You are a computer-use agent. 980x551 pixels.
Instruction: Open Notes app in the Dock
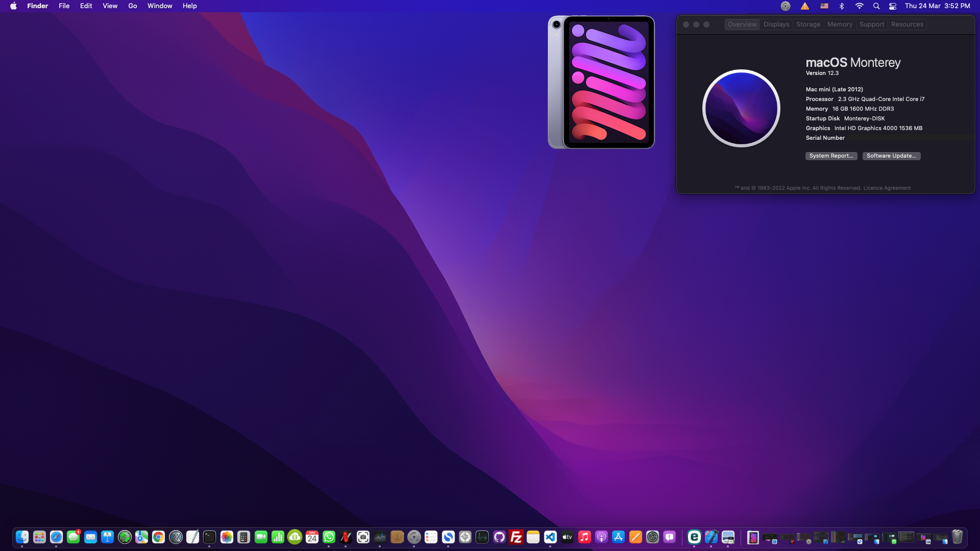pos(533,537)
